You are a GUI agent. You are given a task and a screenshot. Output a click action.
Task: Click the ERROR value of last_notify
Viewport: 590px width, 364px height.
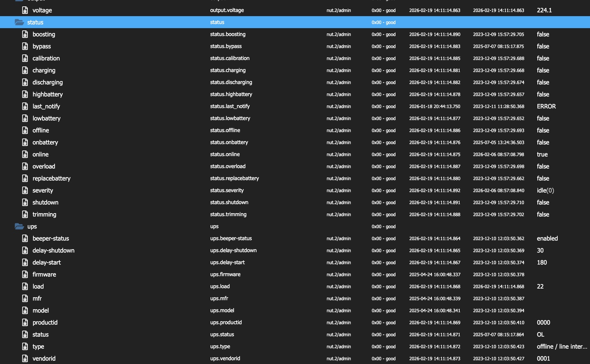click(x=546, y=106)
